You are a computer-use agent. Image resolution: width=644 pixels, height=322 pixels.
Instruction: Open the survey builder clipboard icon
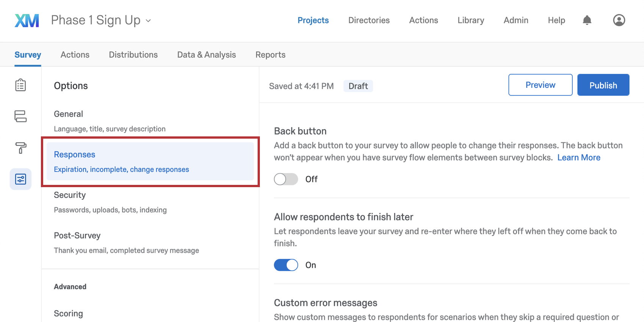tap(20, 85)
